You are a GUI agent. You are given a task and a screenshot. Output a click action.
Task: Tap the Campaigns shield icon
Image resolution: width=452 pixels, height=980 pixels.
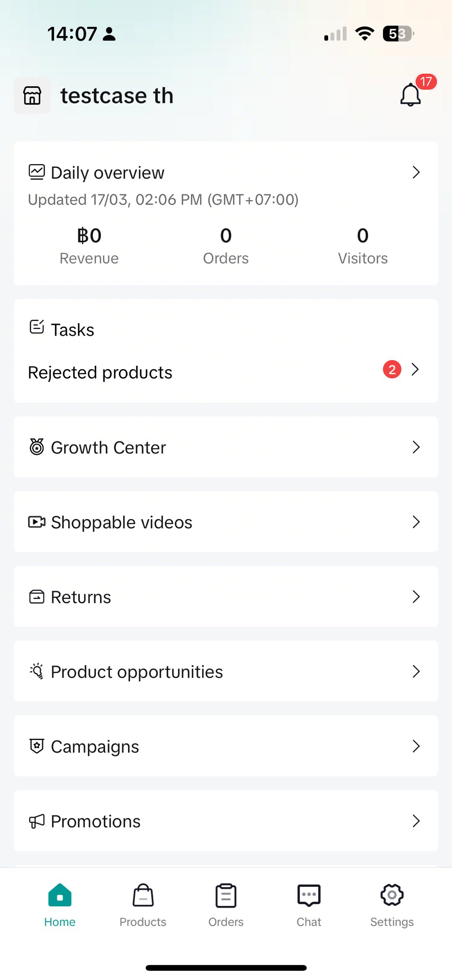tap(37, 746)
